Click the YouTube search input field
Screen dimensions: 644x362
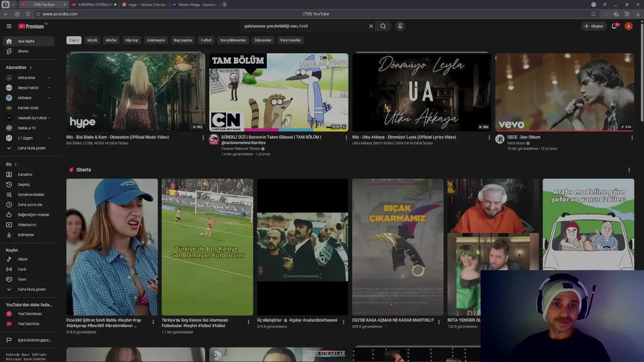pyautogui.click(x=303, y=26)
